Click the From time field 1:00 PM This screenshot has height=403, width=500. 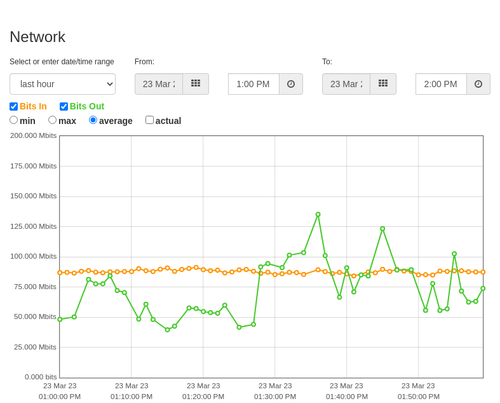pyautogui.click(x=254, y=84)
